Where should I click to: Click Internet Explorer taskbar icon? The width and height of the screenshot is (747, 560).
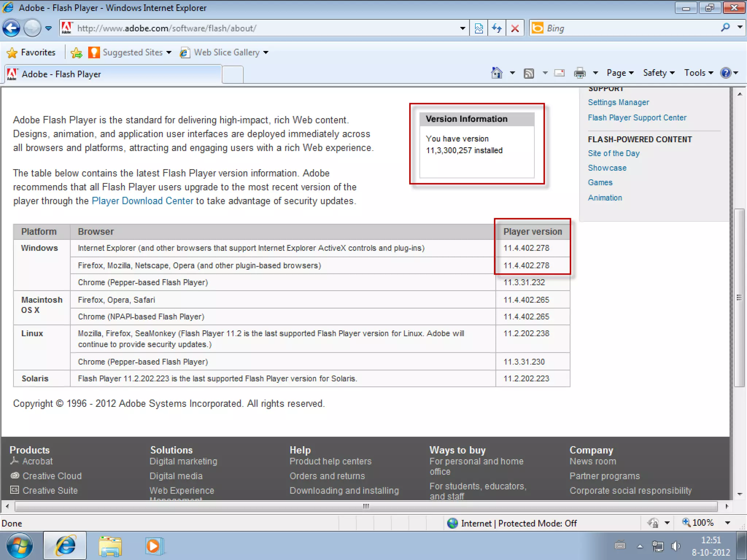click(x=65, y=546)
